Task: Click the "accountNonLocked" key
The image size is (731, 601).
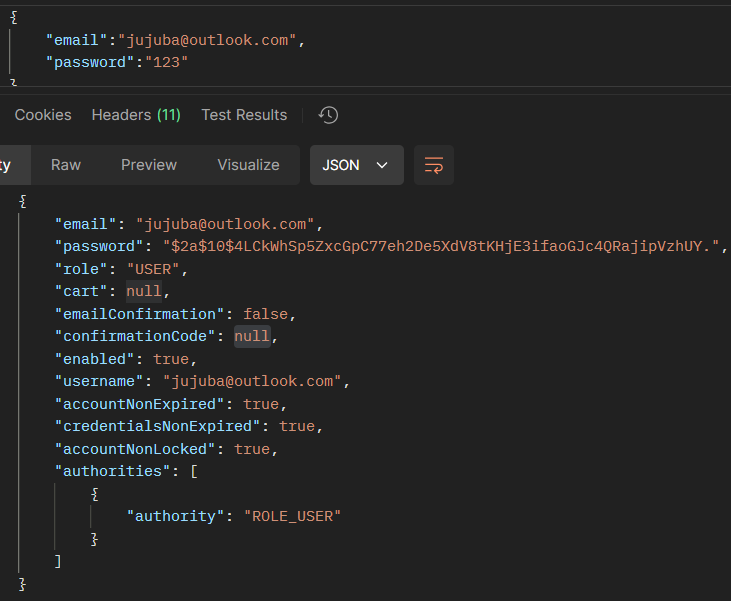Action: click(x=135, y=449)
